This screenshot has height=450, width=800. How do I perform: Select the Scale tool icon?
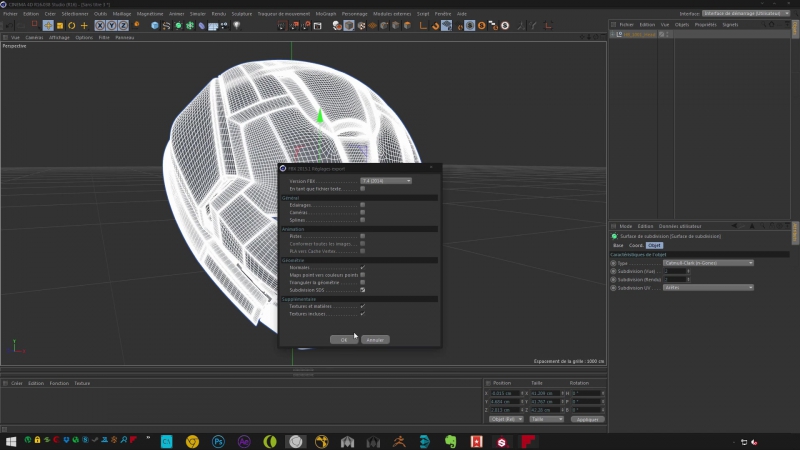tap(60, 26)
